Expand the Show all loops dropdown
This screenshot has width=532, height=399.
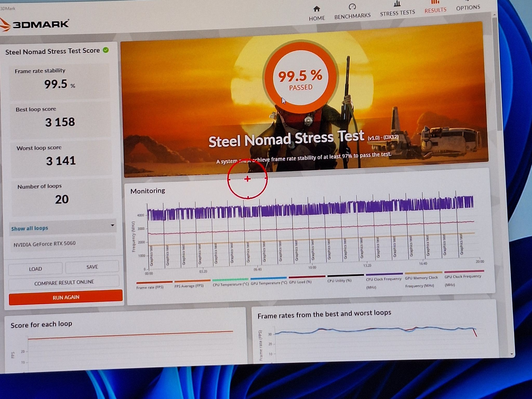coord(63,228)
